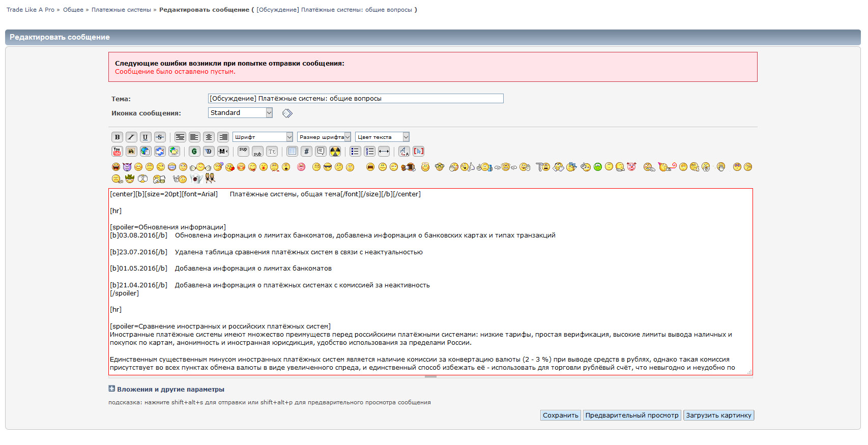Grab the editor resize handle corner
Viewport: 868px width, 445px height.
click(749, 372)
